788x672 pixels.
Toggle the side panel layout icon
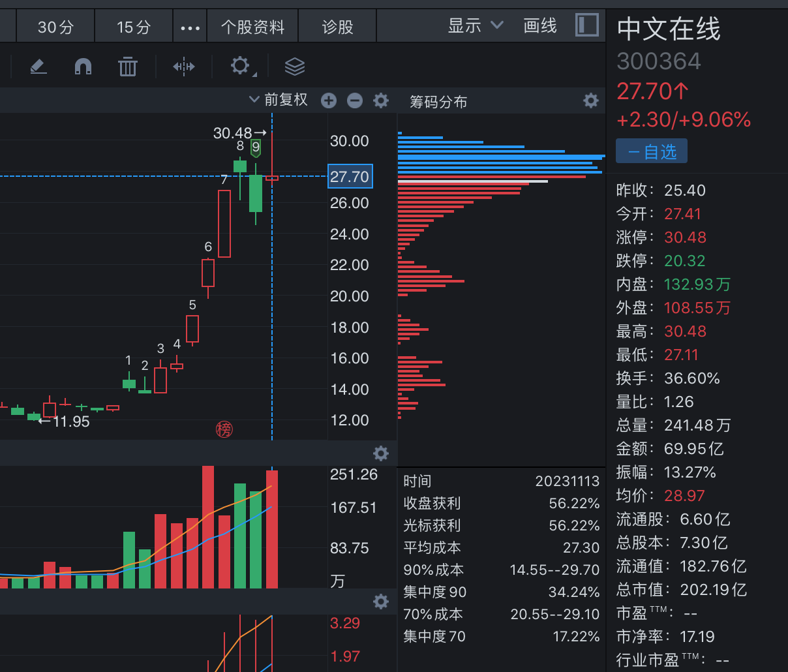click(x=587, y=25)
